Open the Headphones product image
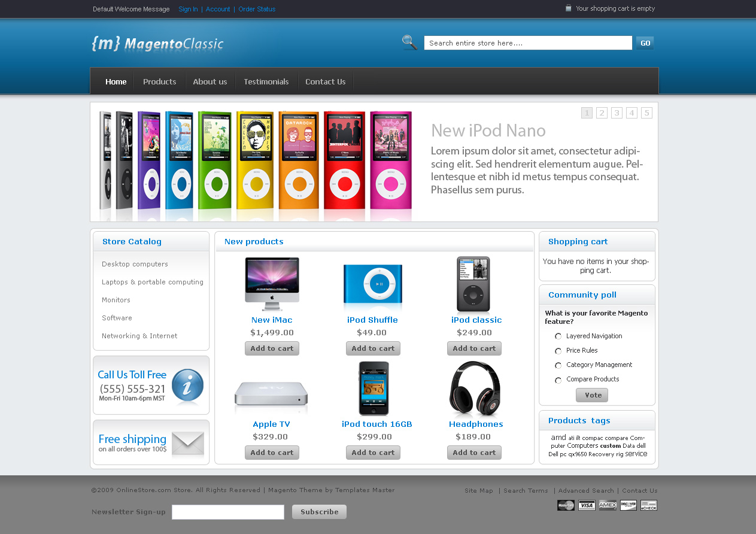The image size is (756, 534). click(x=475, y=389)
